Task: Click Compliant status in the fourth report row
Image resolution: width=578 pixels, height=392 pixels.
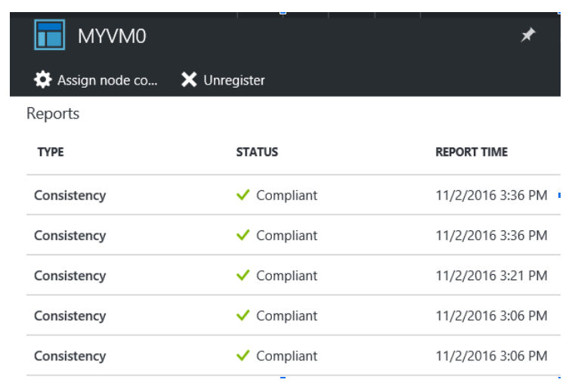Action: point(286,316)
